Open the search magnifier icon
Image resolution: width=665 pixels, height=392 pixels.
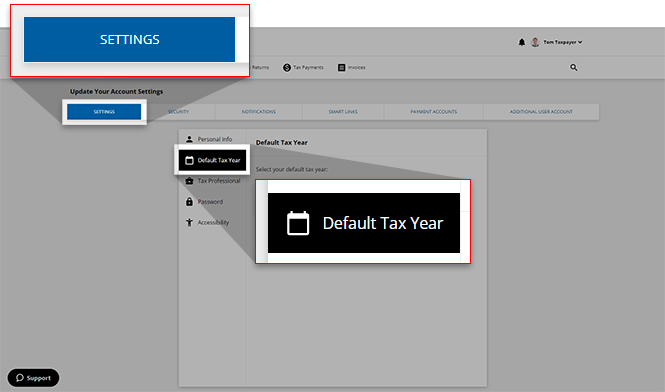point(573,67)
